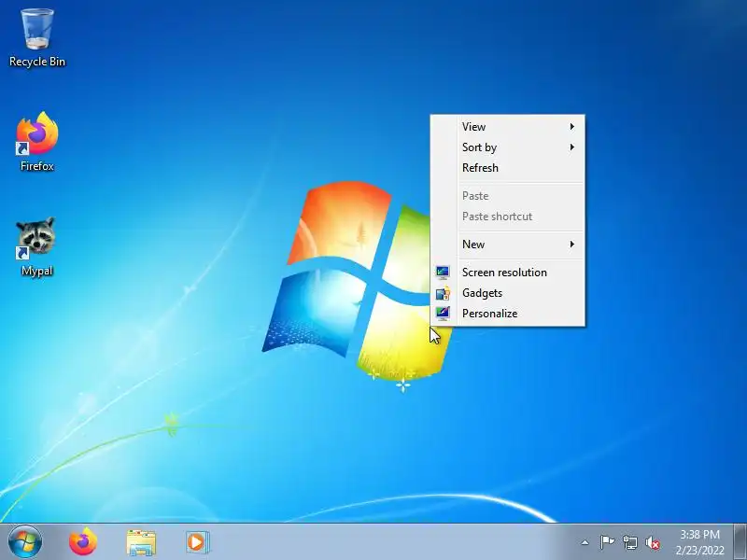Open Windows Explorer from the taskbar
This screenshot has height=560, width=747.
coord(141,542)
